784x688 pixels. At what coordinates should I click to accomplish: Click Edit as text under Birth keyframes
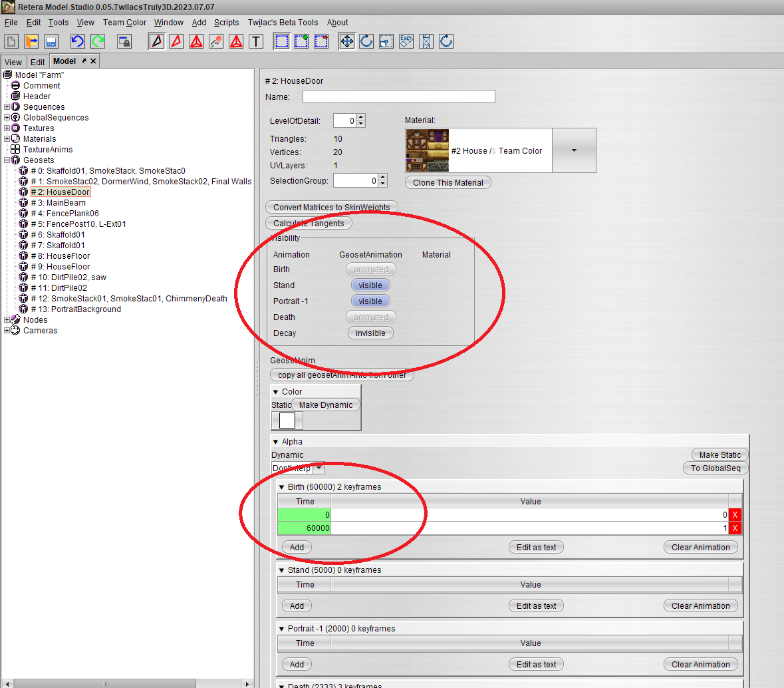point(537,548)
